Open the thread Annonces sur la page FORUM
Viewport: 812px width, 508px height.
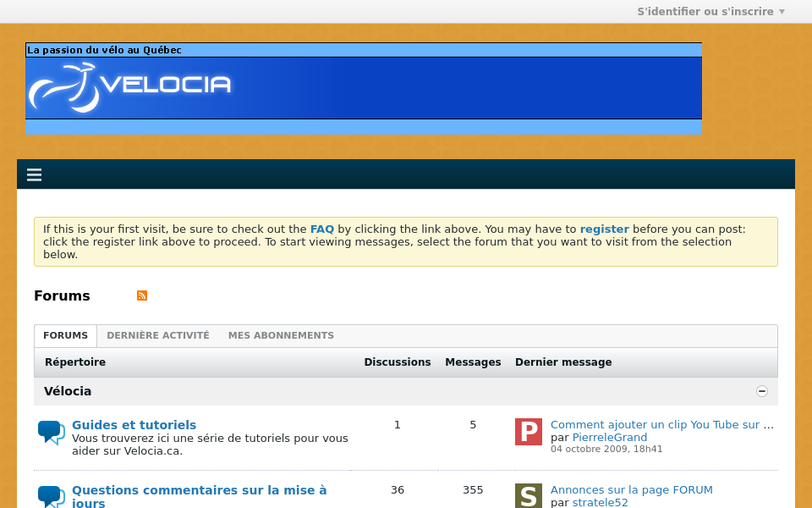[631, 489]
